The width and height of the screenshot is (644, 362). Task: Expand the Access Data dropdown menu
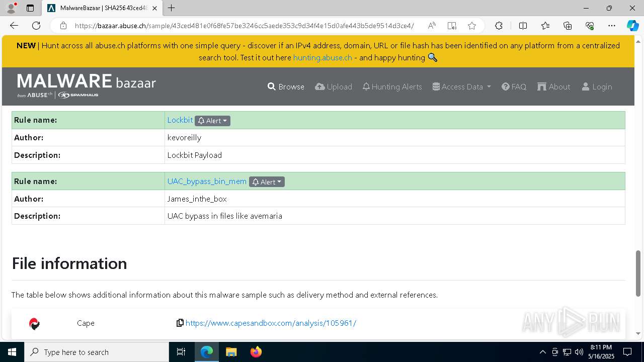461,86
